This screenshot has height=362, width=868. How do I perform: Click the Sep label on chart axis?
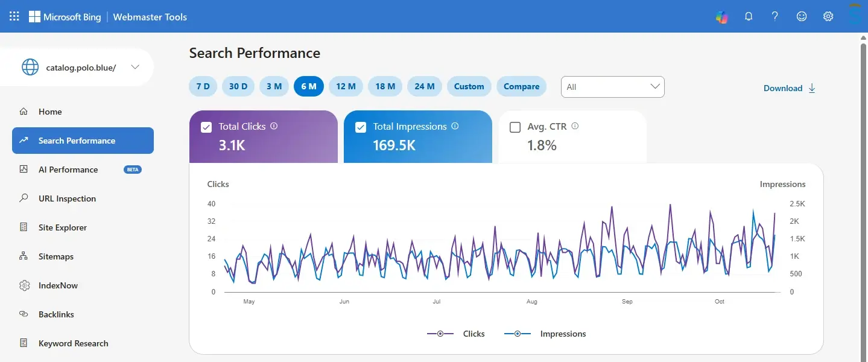coord(627,301)
